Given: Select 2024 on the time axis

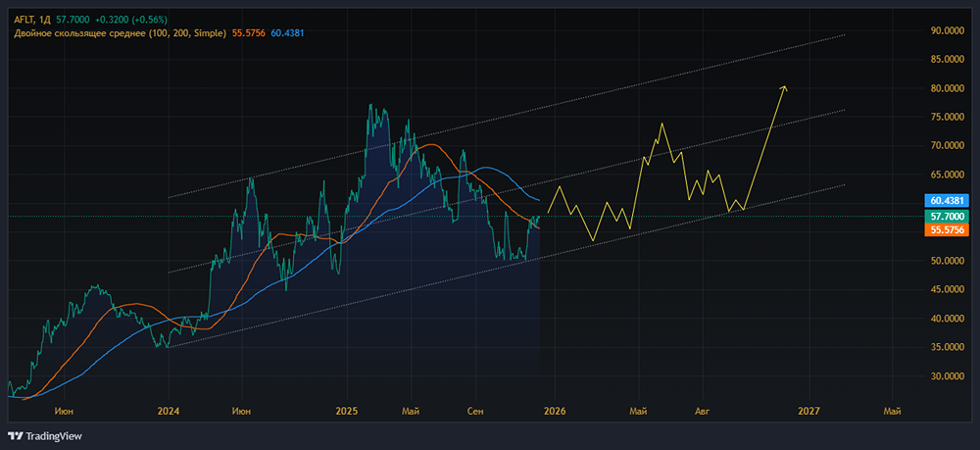Looking at the screenshot, I should (x=169, y=411).
